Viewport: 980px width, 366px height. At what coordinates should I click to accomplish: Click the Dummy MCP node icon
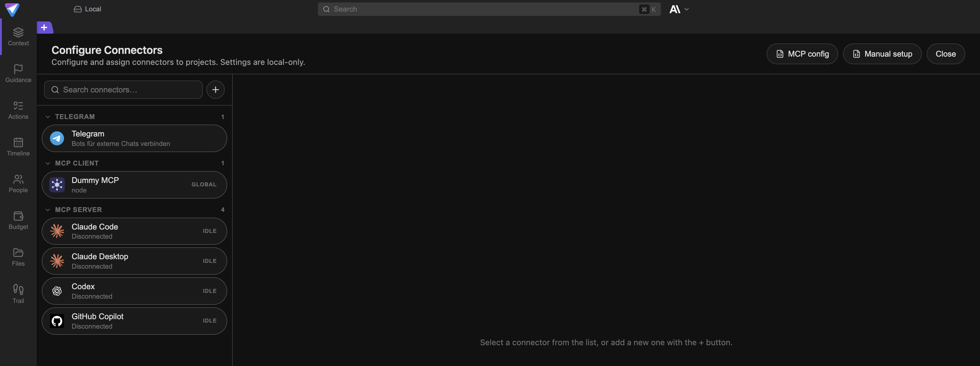pyautogui.click(x=57, y=185)
